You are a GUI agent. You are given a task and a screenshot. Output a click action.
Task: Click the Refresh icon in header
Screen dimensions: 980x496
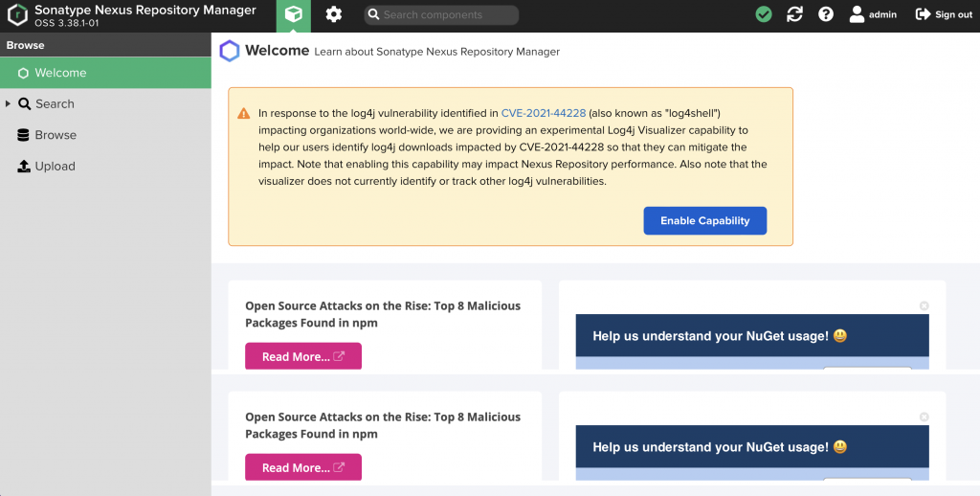(x=794, y=15)
